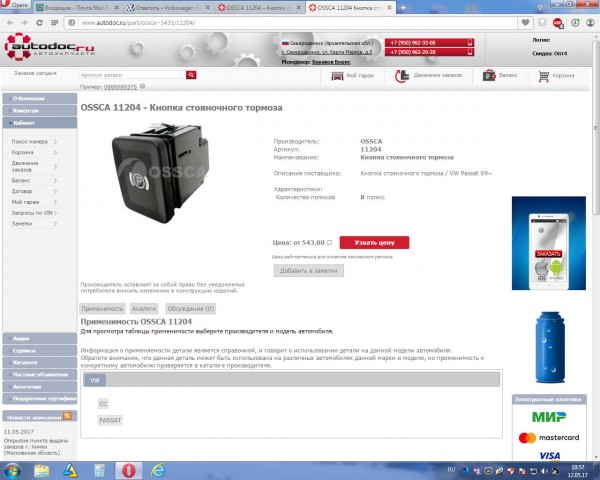Expand Мой гараж sidebar arrow
Viewport: 600px width, 480px height.
(55, 202)
